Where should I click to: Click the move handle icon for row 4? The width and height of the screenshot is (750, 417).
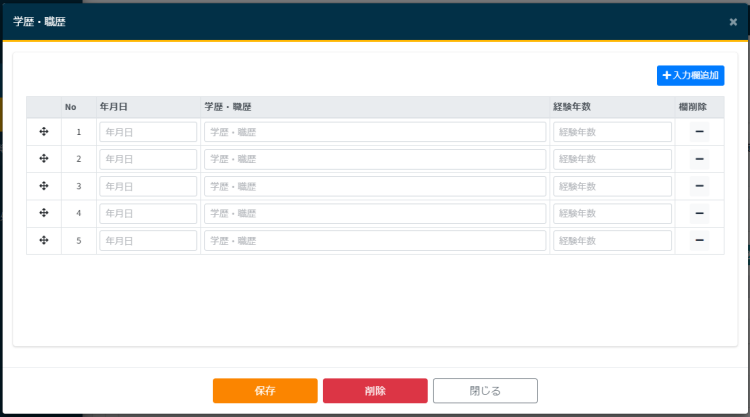[44, 213]
